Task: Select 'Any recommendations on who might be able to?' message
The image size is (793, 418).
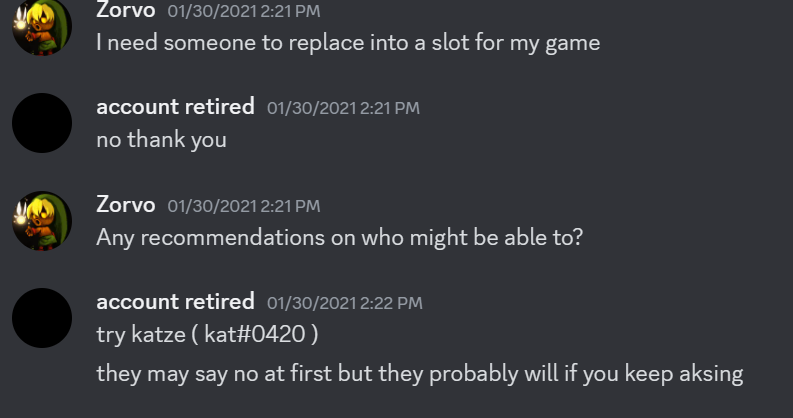Action: [339, 238]
